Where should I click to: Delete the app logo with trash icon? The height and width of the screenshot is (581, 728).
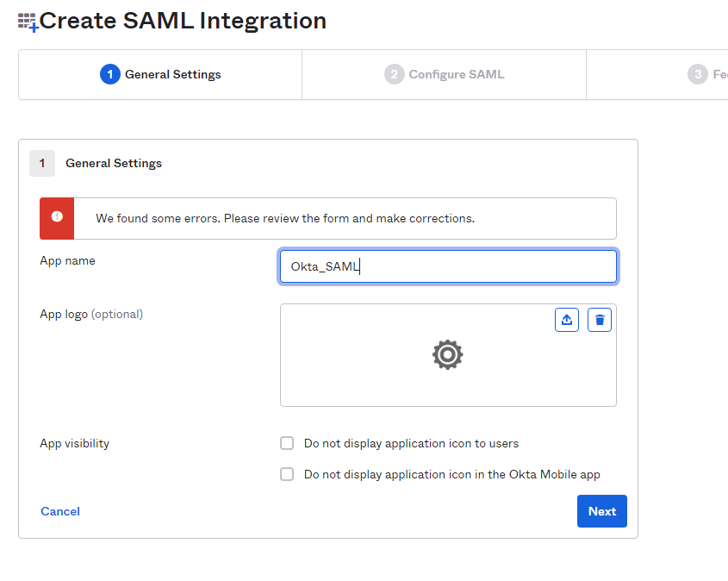coord(600,320)
